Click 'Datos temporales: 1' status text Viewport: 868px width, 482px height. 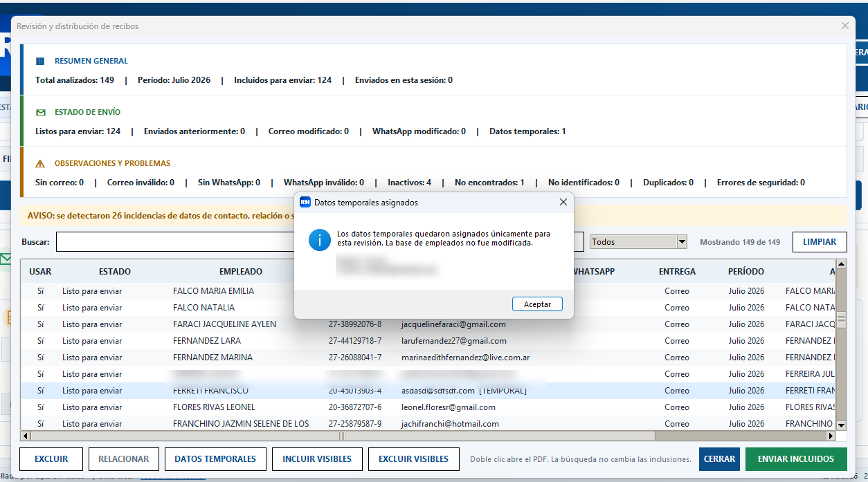(x=527, y=131)
